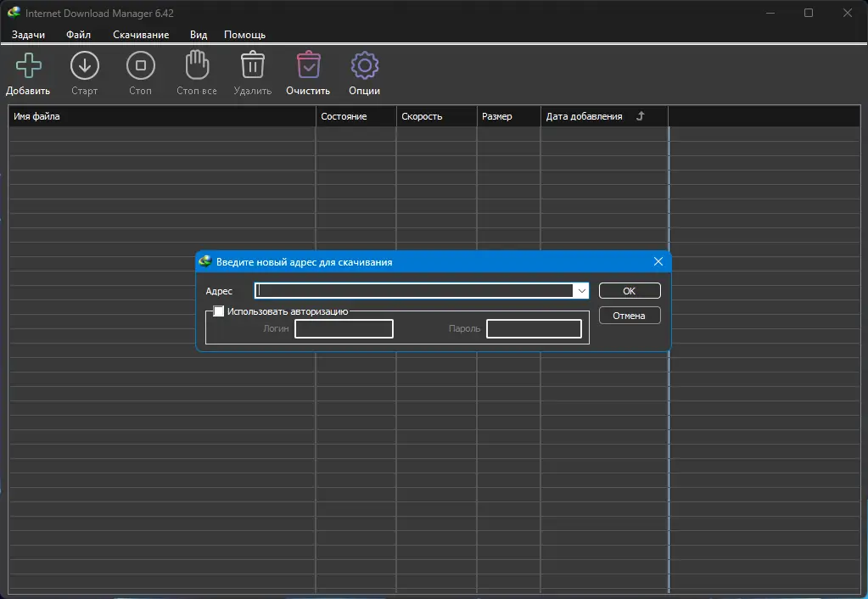The width and height of the screenshot is (868, 599).
Task: Minimize the Internet Download Manager window
Action: (770, 13)
